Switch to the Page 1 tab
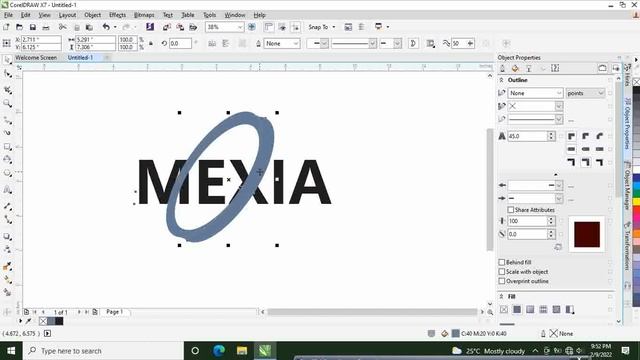This screenshot has width=640, height=360. [x=114, y=312]
